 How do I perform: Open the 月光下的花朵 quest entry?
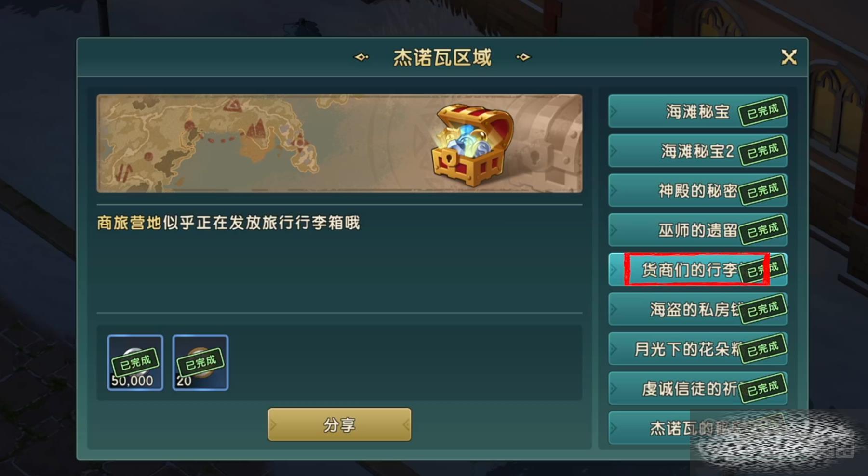(x=698, y=348)
